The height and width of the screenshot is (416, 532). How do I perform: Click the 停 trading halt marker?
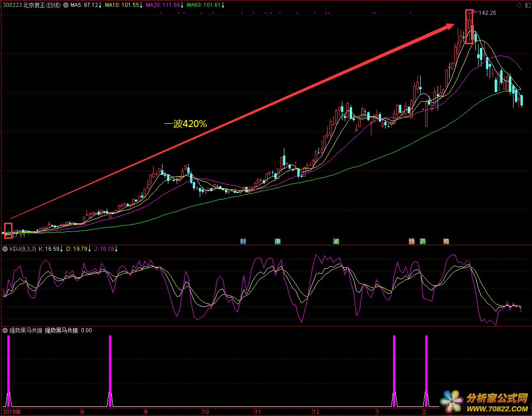coord(278,241)
